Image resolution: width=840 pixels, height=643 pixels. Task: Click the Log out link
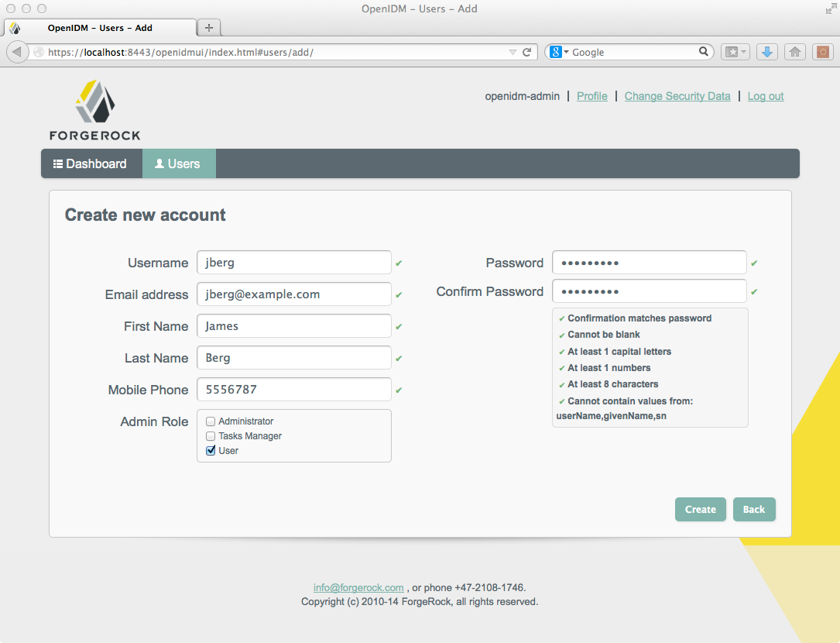tap(766, 96)
